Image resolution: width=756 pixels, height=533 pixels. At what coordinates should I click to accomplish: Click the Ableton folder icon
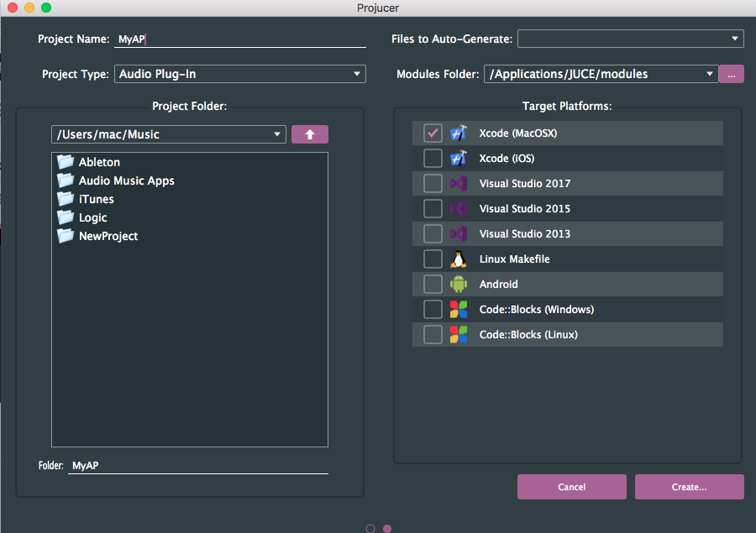[66, 162]
